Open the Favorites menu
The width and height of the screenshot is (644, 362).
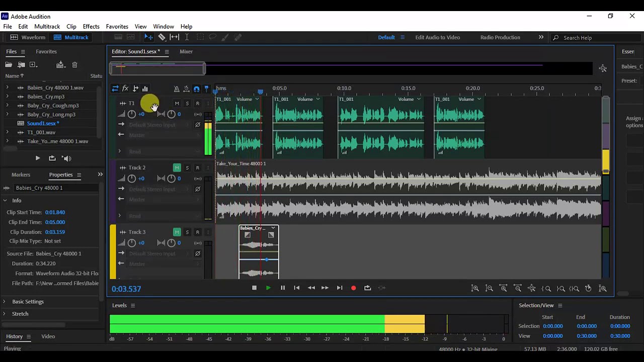117,27
